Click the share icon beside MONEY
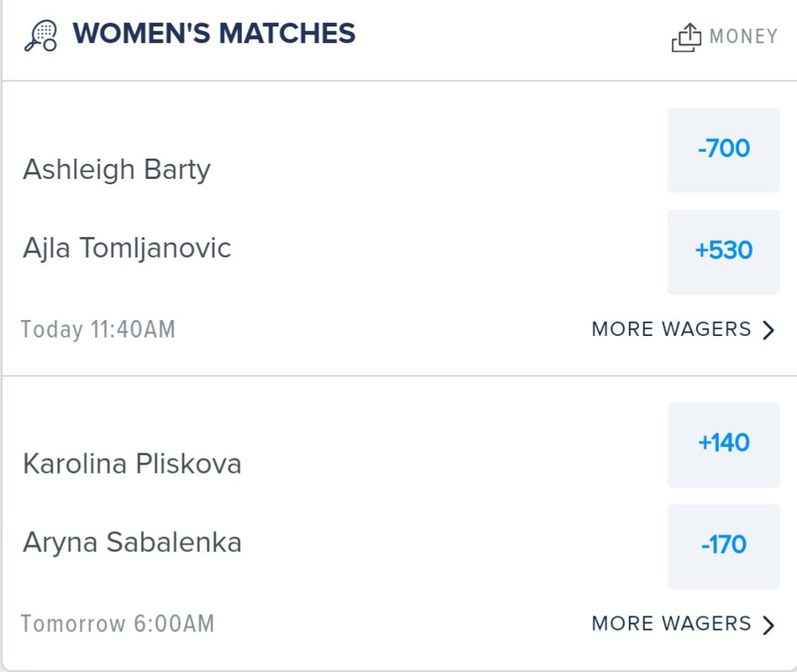 tap(686, 37)
